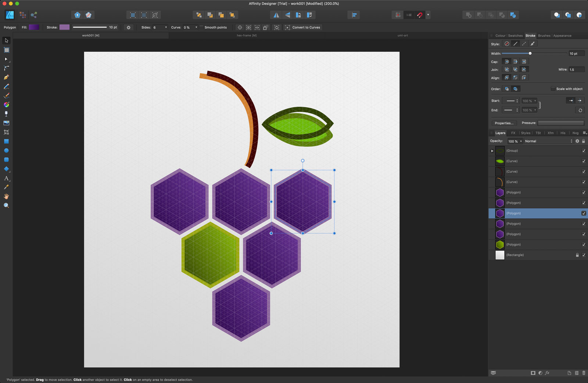Click the purple Fill colour swatch
This screenshot has height=383, width=588.
[34, 27]
